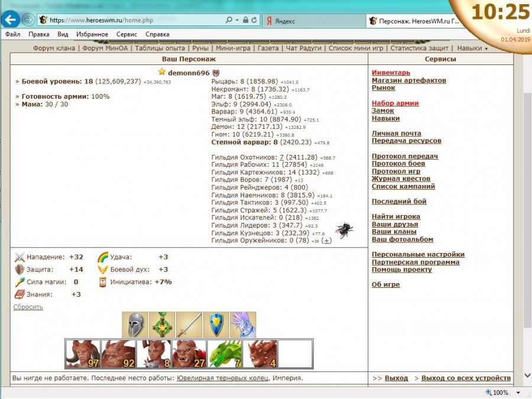Screen dimensions: 532x399
Task: Select the creature stack with 97 units
Action: (x=82, y=353)
